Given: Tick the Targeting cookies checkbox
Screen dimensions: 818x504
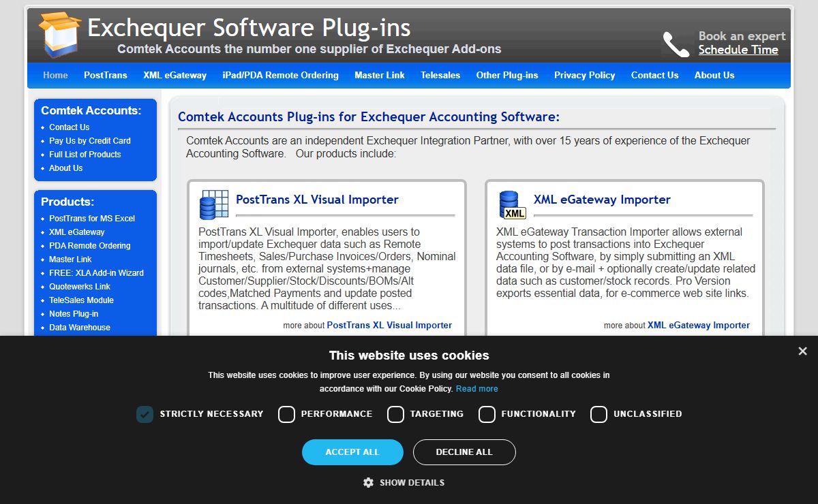Looking at the screenshot, I should pyautogui.click(x=395, y=414).
